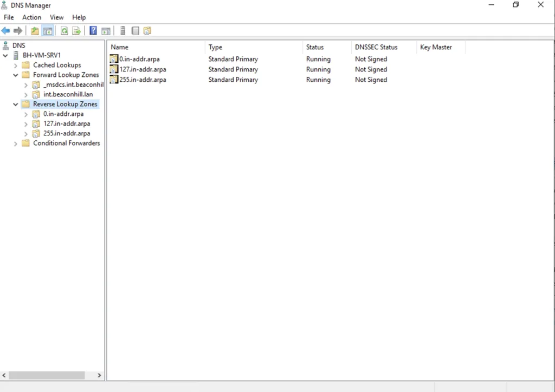Image resolution: width=555 pixels, height=392 pixels.
Task: Expand the Cached Lookups folder
Action: [x=16, y=66]
